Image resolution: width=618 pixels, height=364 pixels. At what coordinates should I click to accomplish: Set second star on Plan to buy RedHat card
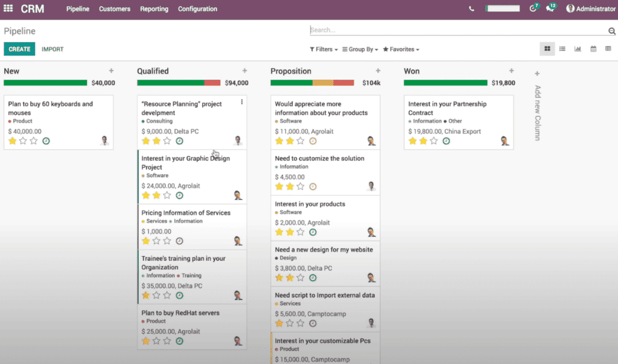point(156,341)
